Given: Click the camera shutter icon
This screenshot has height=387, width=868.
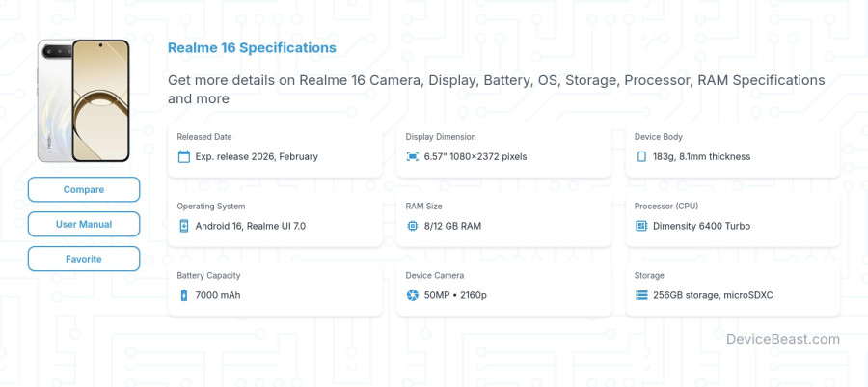Looking at the screenshot, I should coord(413,295).
